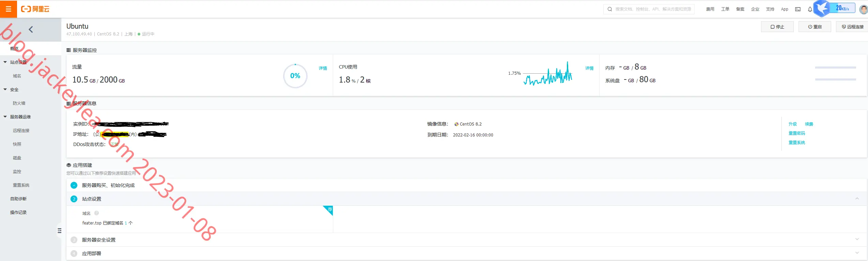Click the search magnifier icon

point(610,9)
